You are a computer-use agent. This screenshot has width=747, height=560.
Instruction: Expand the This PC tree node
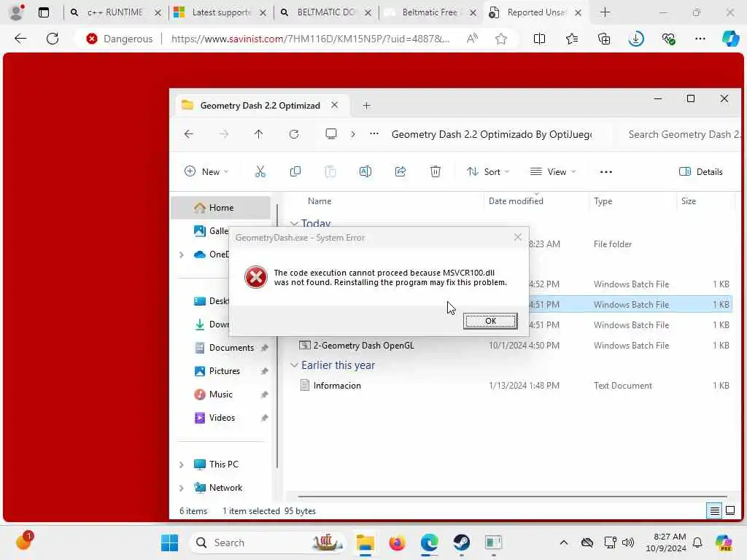click(182, 464)
